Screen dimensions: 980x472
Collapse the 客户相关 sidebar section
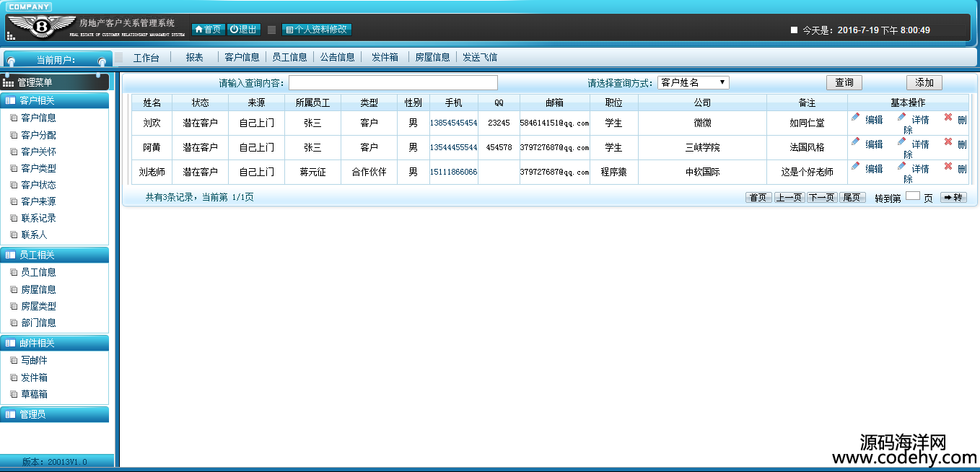point(55,101)
